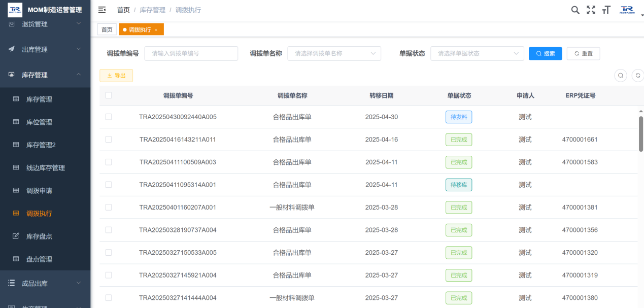Click the 待发料 status tag
The image size is (644, 308).
459,117
